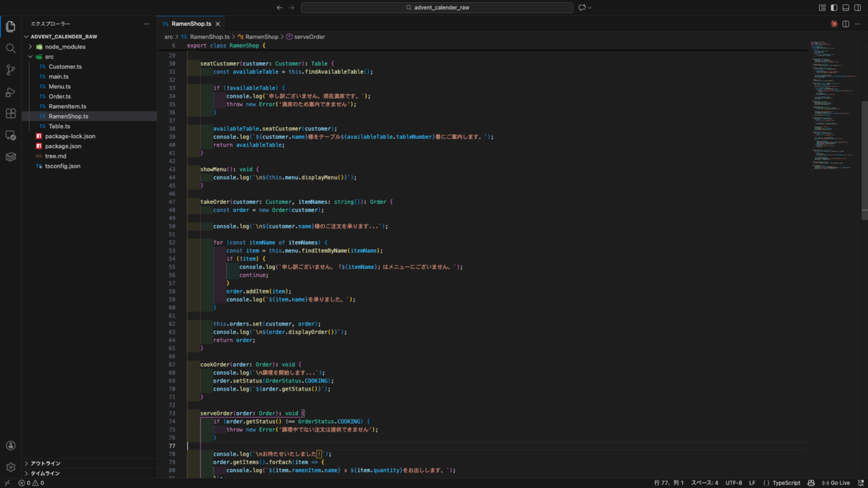Viewport: 868px width, 488px height.
Task: Click the line number 77 in the gutter
Action: (172, 446)
